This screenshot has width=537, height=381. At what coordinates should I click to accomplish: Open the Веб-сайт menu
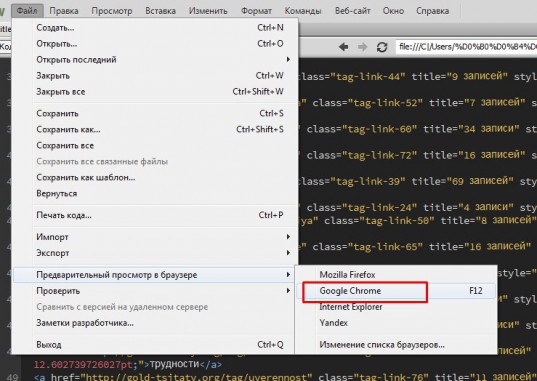pyautogui.click(x=352, y=11)
